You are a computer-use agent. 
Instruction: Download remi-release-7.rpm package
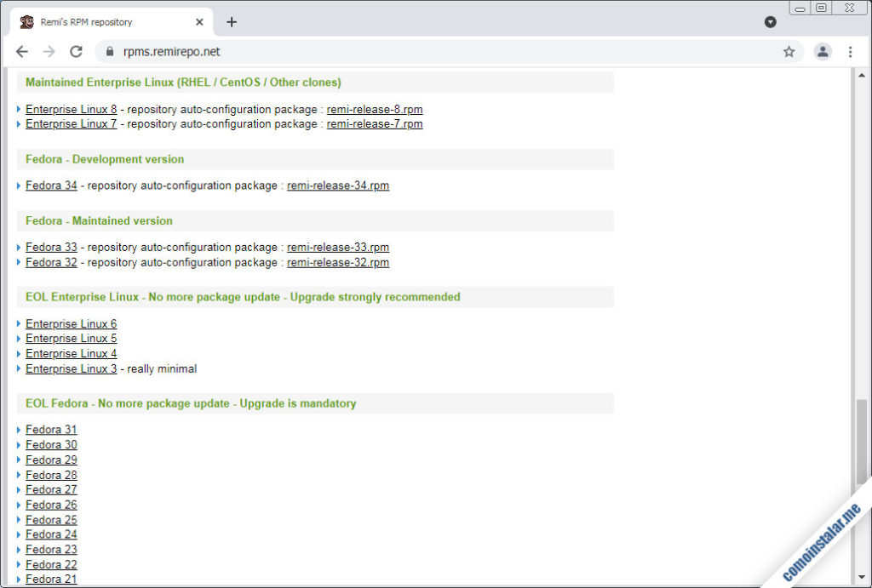coord(375,124)
